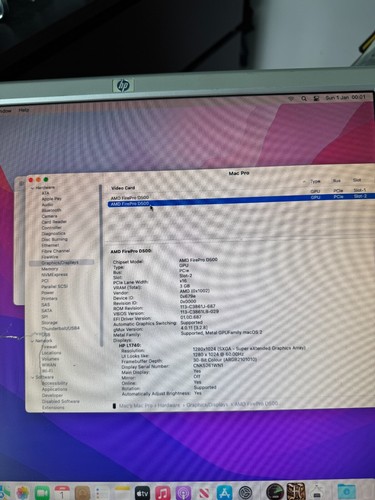This screenshot has width=375, height=500.
Task: Select Firewall under Network
Action: [x=49, y=347]
